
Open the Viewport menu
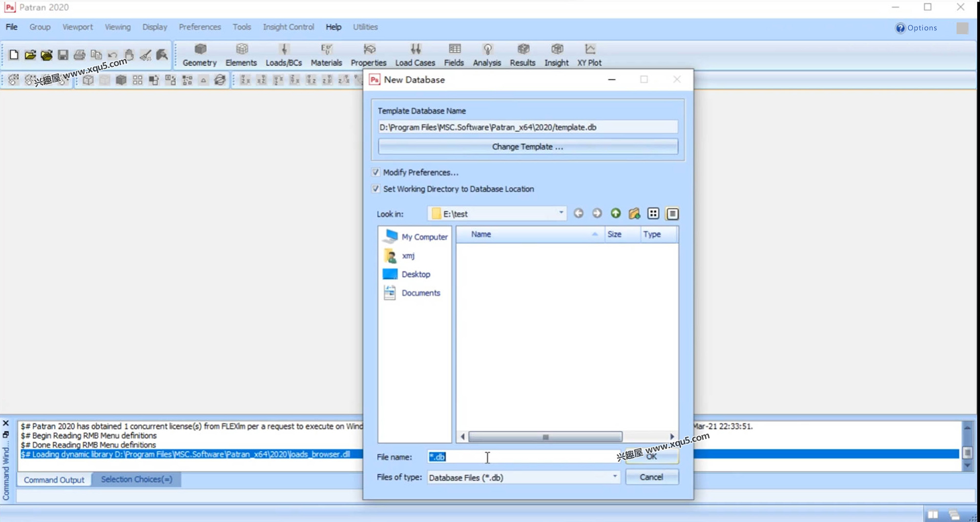pos(78,27)
